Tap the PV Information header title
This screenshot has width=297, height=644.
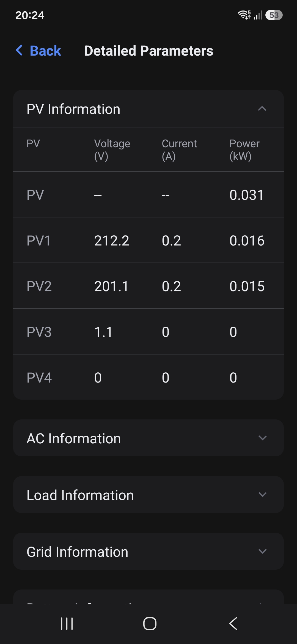tap(73, 109)
